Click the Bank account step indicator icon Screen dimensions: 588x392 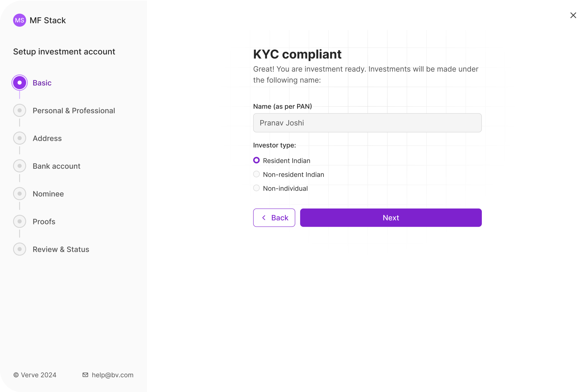(20, 166)
